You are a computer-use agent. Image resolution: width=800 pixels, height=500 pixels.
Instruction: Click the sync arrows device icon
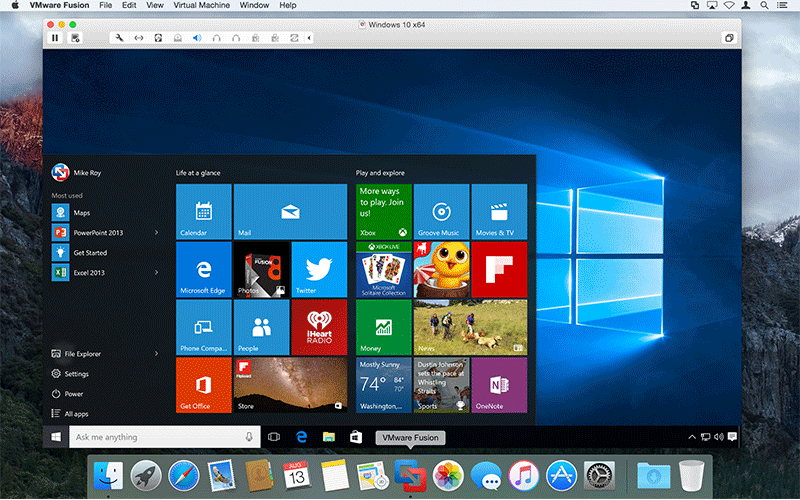coord(294,38)
